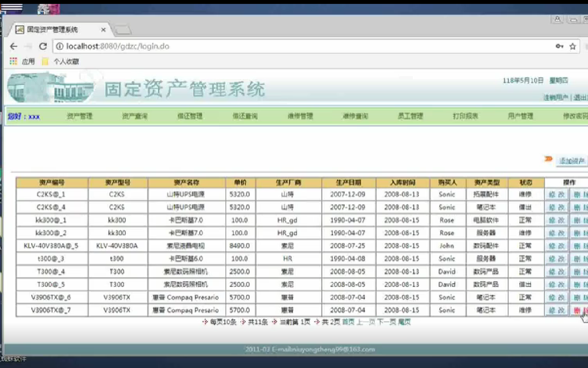Open the 个人收藏 folder icon
Image resolution: width=588 pixels, height=368 pixels.
point(45,61)
